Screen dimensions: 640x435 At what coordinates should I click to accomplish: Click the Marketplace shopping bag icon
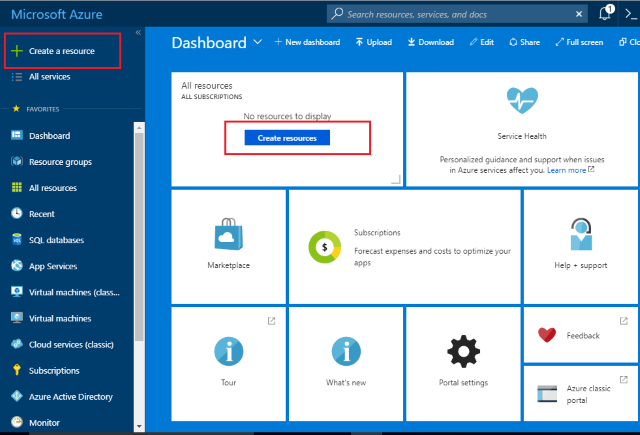click(229, 234)
